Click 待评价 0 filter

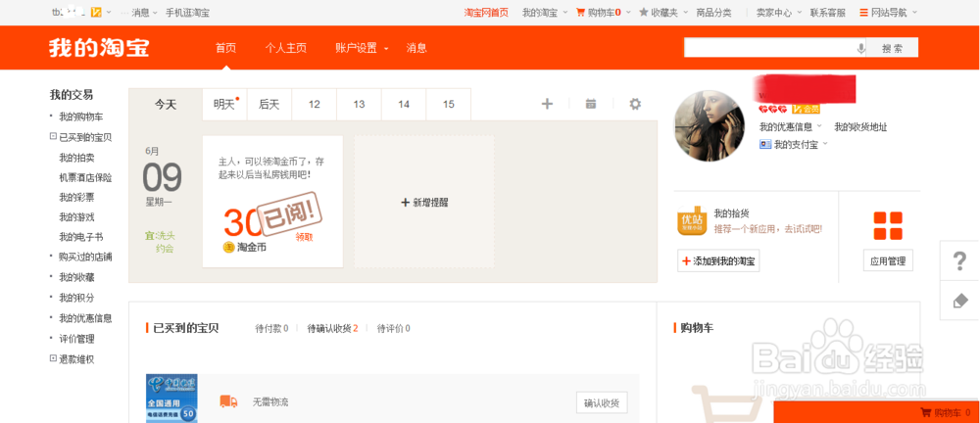pos(394,329)
